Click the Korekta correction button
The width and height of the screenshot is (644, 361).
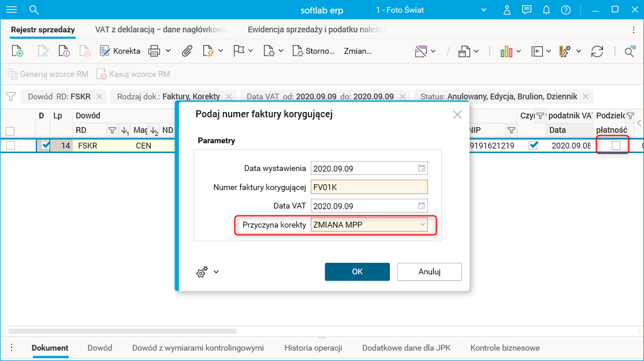click(120, 51)
